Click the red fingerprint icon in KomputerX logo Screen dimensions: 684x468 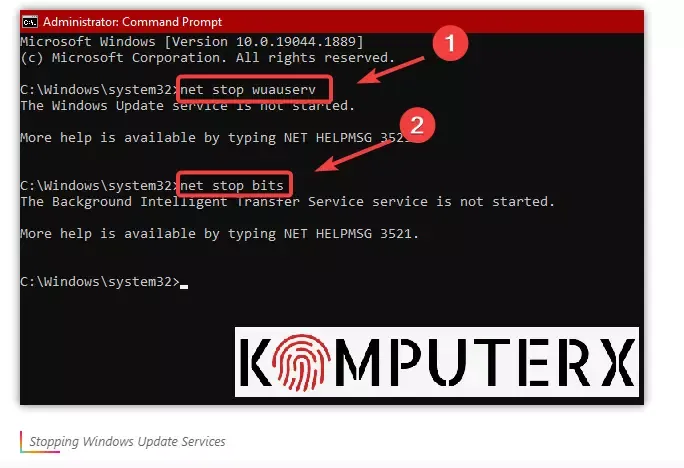[301, 362]
